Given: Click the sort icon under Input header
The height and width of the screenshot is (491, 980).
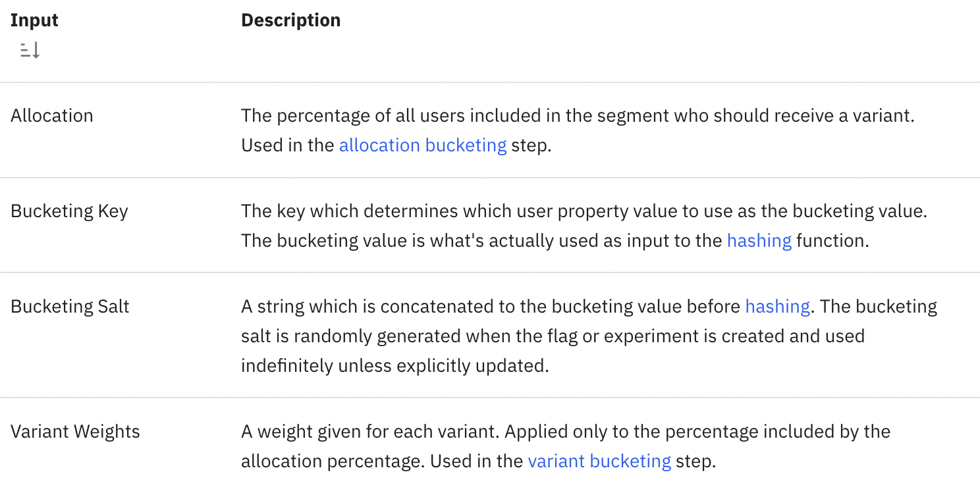Looking at the screenshot, I should click(x=30, y=50).
